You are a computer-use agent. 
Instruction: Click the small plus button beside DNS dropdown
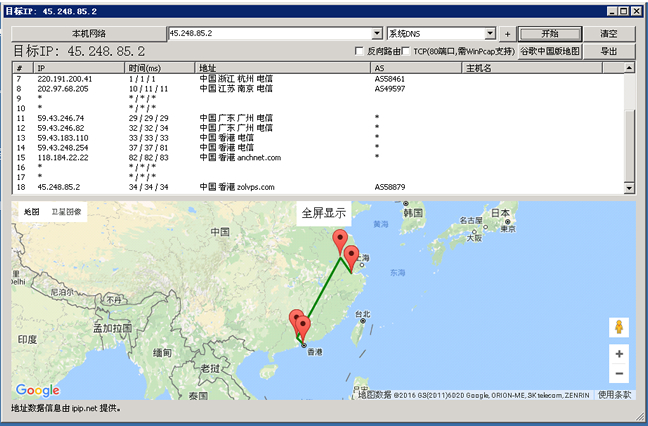508,34
